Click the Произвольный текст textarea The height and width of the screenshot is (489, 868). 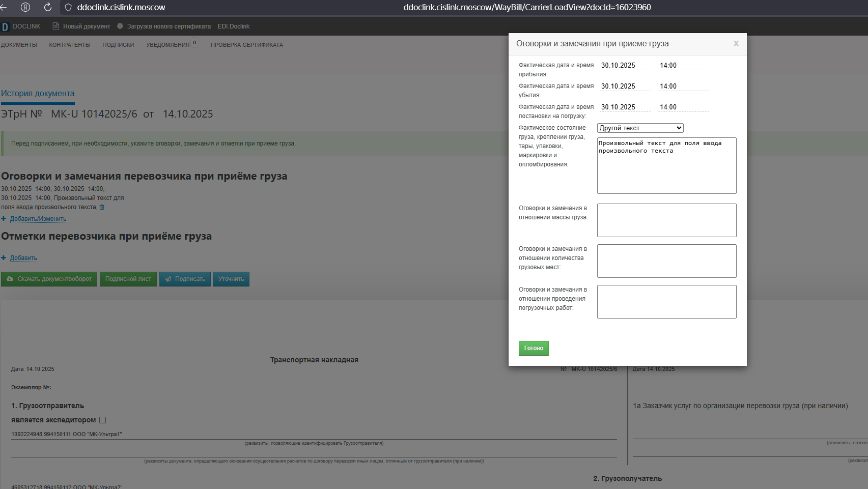pyautogui.click(x=667, y=165)
